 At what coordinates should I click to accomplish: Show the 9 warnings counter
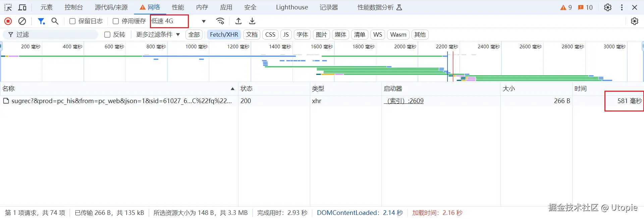[566, 7]
